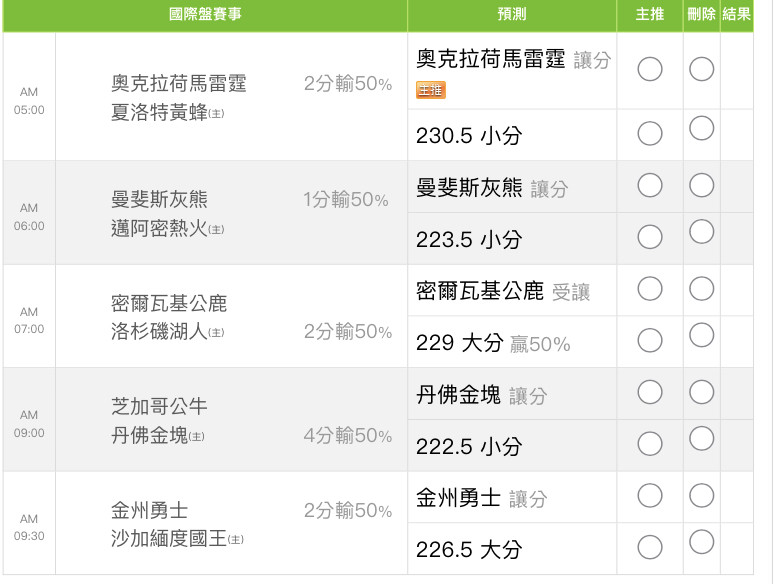The image size is (776, 584).
Task: Mark 230.5 小分 as main pick
Action: click(x=650, y=134)
